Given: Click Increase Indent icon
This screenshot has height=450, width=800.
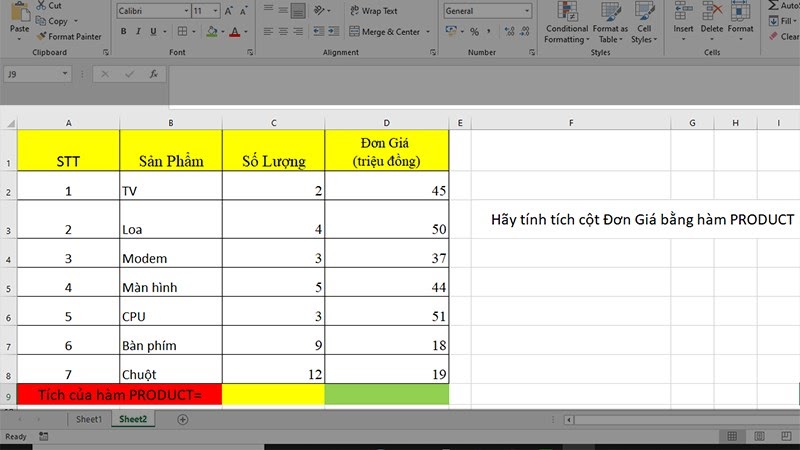Looking at the screenshot, I should [x=334, y=32].
